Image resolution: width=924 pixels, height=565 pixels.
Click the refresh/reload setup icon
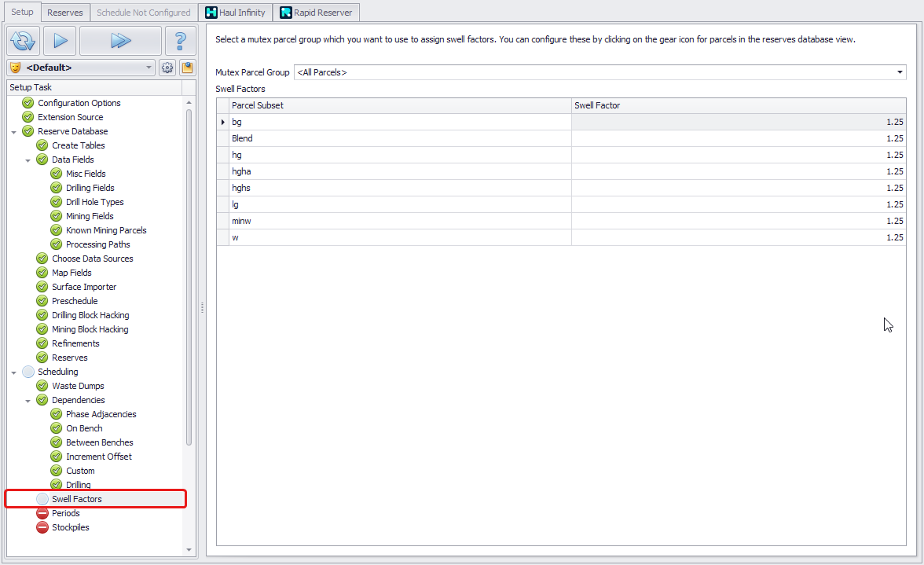24,41
